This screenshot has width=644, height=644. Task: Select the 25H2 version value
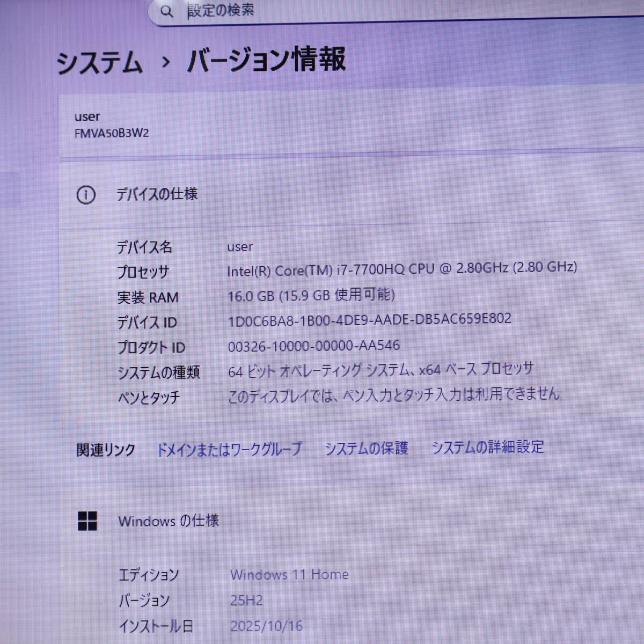point(246,600)
